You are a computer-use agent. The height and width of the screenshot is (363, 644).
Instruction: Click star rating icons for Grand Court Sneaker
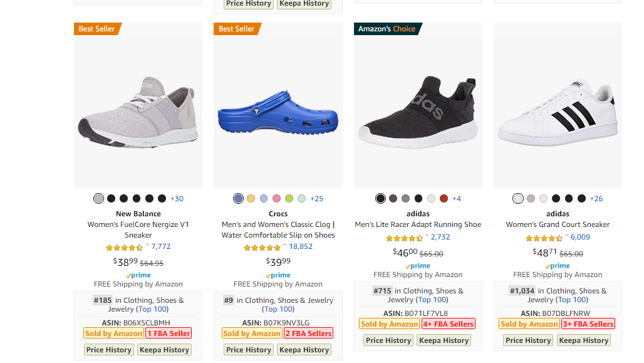point(544,238)
